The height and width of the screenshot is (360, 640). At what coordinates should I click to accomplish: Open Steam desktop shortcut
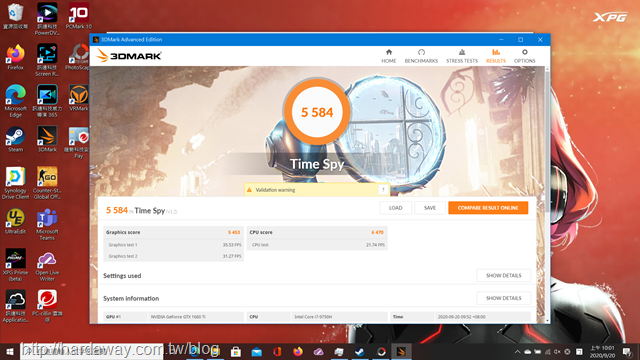(x=16, y=139)
